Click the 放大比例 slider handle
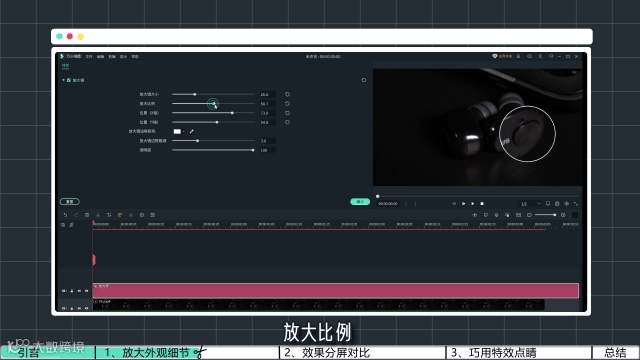The width and height of the screenshot is (640, 360). pyautogui.click(x=213, y=104)
